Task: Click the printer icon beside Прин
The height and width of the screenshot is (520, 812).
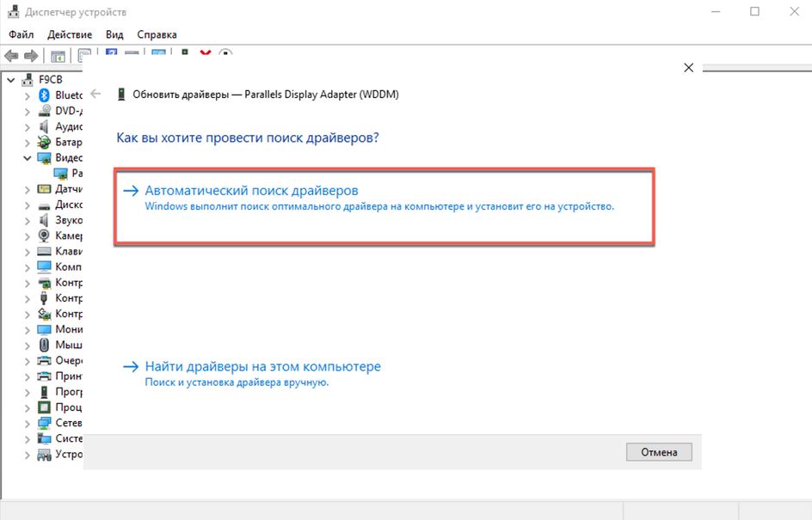Action: click(44, 376)
